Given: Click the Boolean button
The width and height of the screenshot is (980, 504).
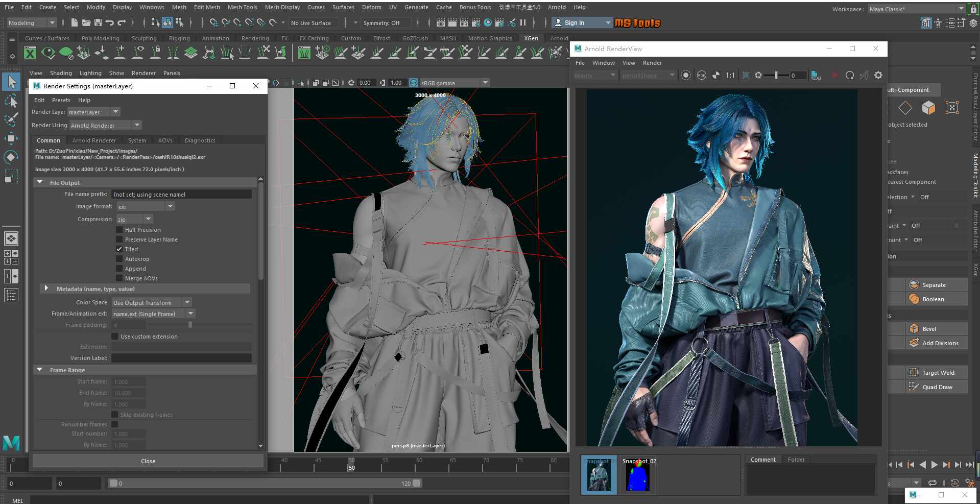Looking at the screenshot, I should [x=938, y=299].
